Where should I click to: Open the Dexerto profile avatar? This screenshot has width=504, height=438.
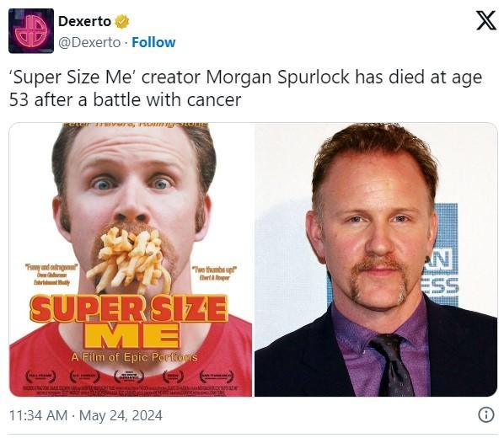coord(31,31)
